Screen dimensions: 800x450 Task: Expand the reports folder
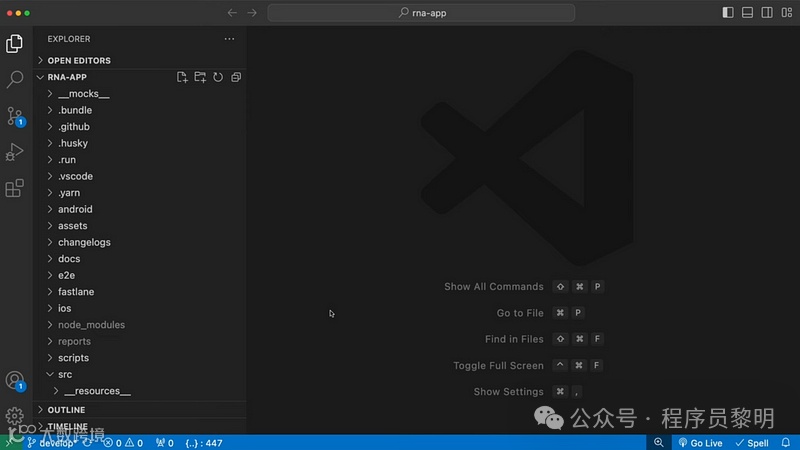[140, 341]
